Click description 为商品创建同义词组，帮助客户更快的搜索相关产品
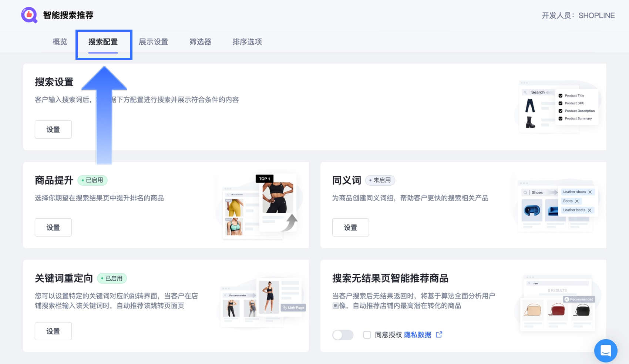The image size is (629, 364). tap(410, 198)
